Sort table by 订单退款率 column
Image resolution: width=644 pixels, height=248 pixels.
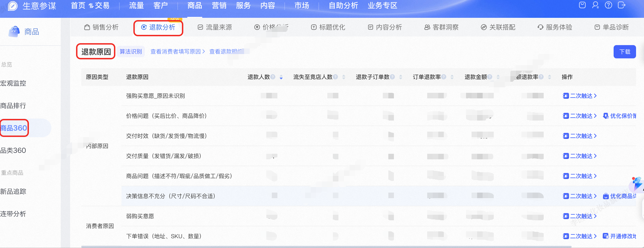click(452, 77)
